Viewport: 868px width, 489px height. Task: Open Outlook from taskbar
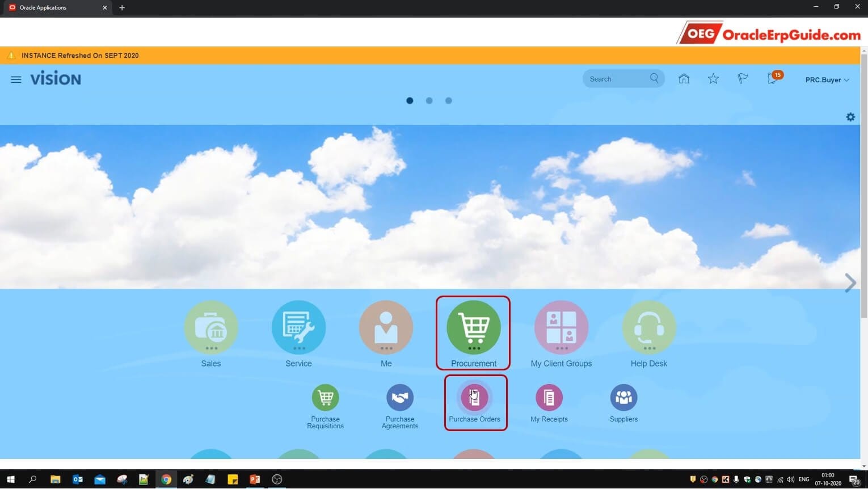[x=78, y=479]
